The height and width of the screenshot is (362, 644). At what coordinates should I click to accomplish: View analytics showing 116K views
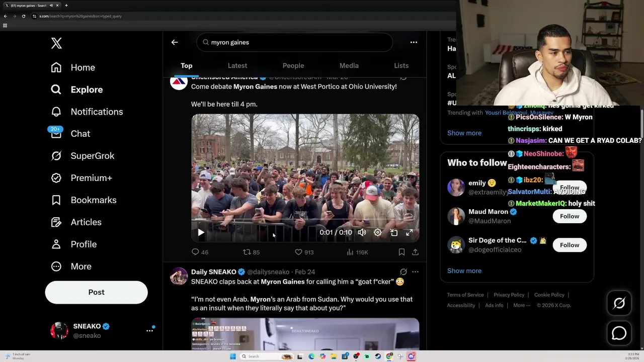point(357,252)
